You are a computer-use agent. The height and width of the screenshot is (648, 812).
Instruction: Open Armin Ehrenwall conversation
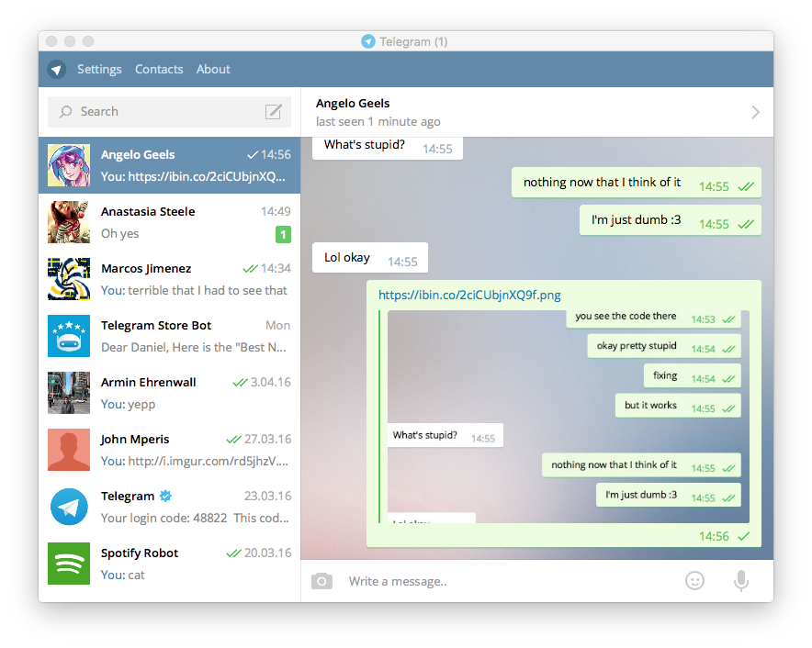tap(169, 394)
